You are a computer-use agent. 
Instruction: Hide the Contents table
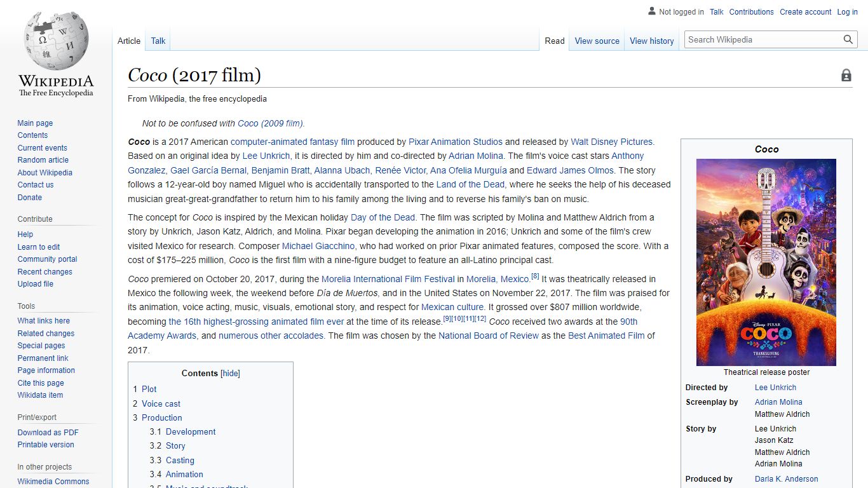[230, 374]
